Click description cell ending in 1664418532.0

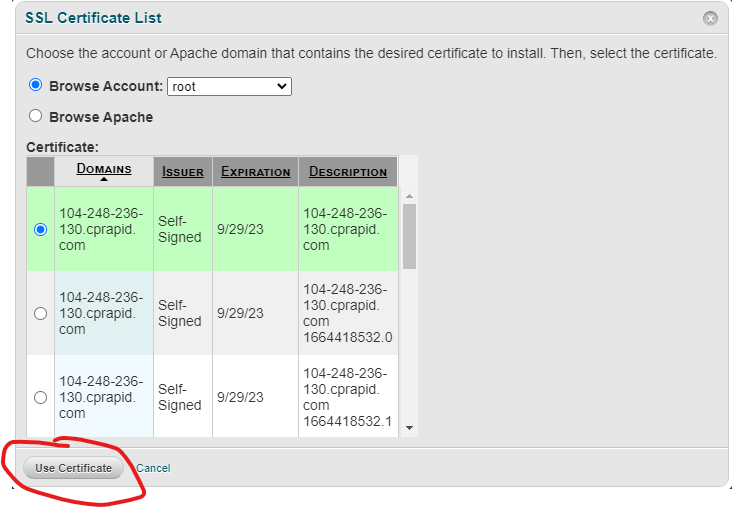[x=347, y=313]
